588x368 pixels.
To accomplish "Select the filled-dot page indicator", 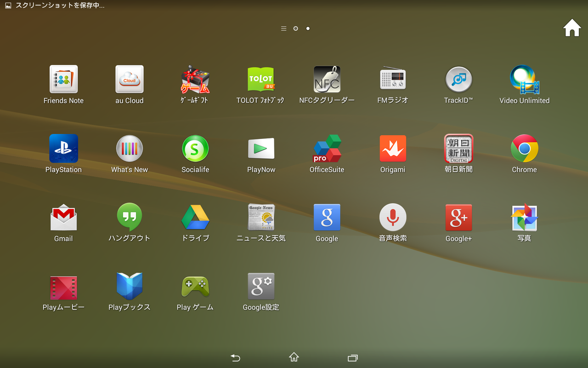I will point(308,29).
